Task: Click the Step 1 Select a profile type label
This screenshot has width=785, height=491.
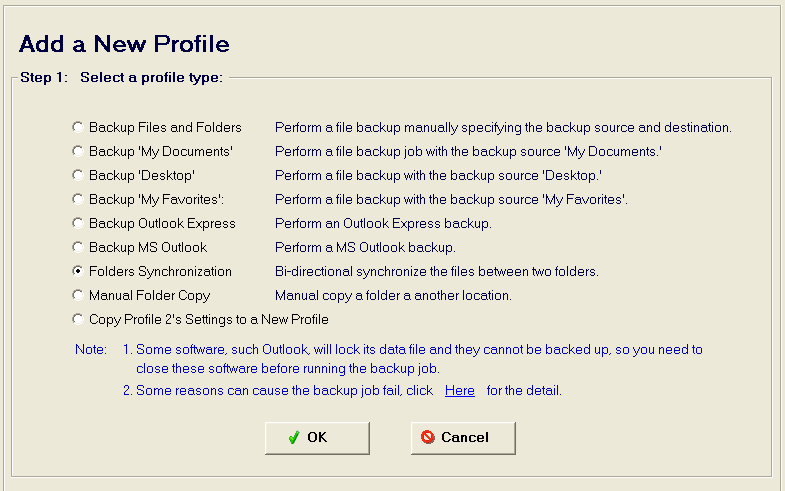Action: pyautogui.click(x=121, y=78)
